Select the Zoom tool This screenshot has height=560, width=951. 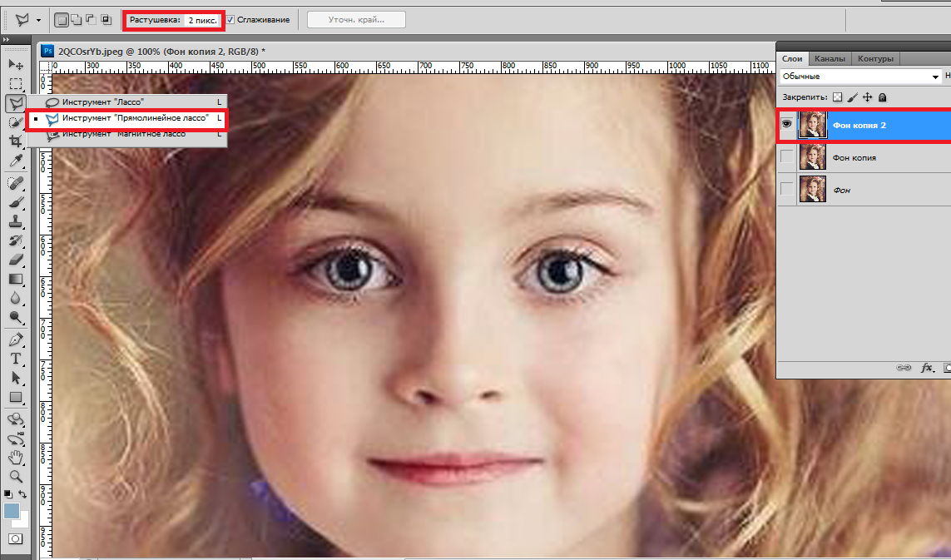pyautogui.click(x=16, y=477)
